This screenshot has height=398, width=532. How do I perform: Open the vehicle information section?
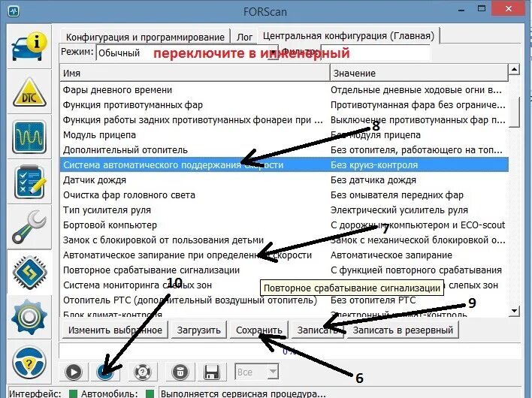(x=29, y=47)
